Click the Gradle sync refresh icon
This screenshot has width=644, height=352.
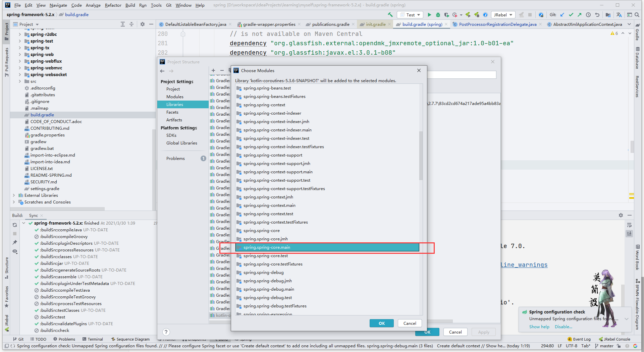[15, 225]
